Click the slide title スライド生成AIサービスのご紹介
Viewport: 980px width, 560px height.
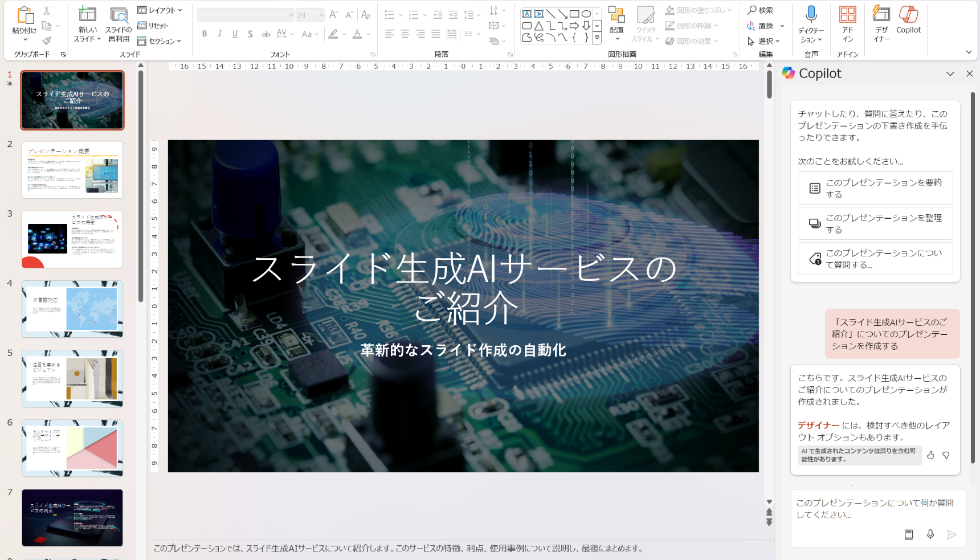pyautogui.click(x=464, y=288)
